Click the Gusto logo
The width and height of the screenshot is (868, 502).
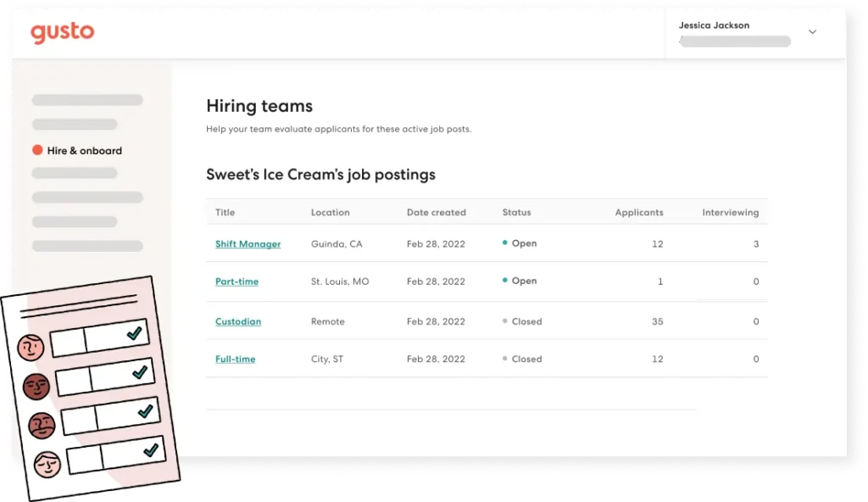point(62,32)
